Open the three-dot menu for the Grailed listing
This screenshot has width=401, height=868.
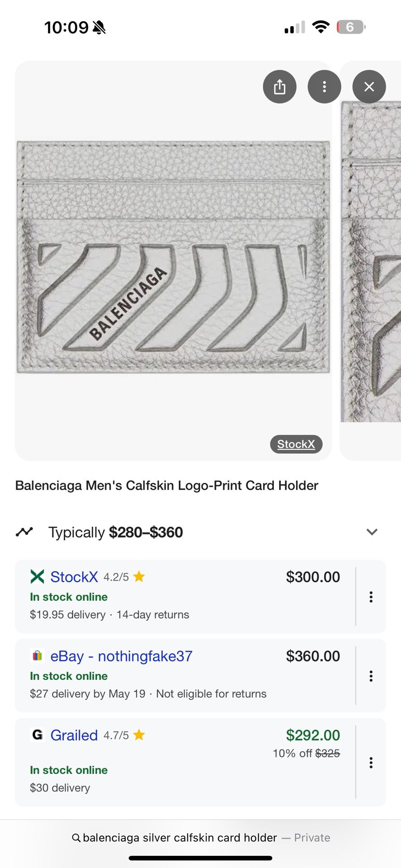371,763
